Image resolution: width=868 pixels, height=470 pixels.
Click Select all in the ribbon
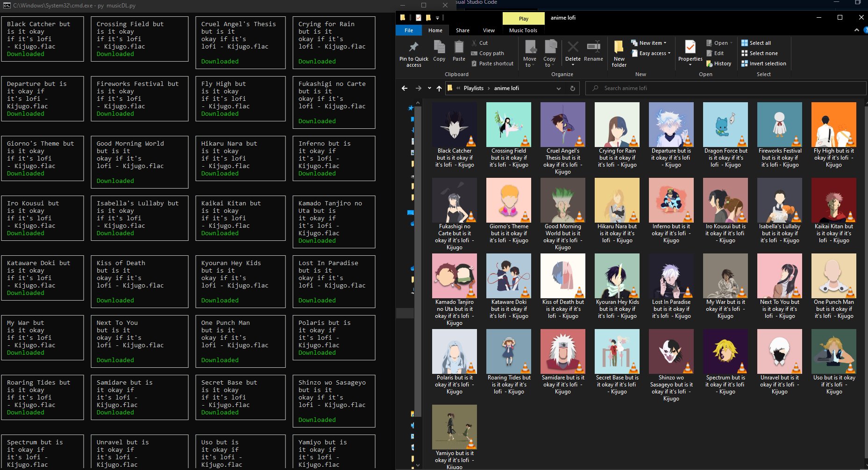[x=760, y=43]
